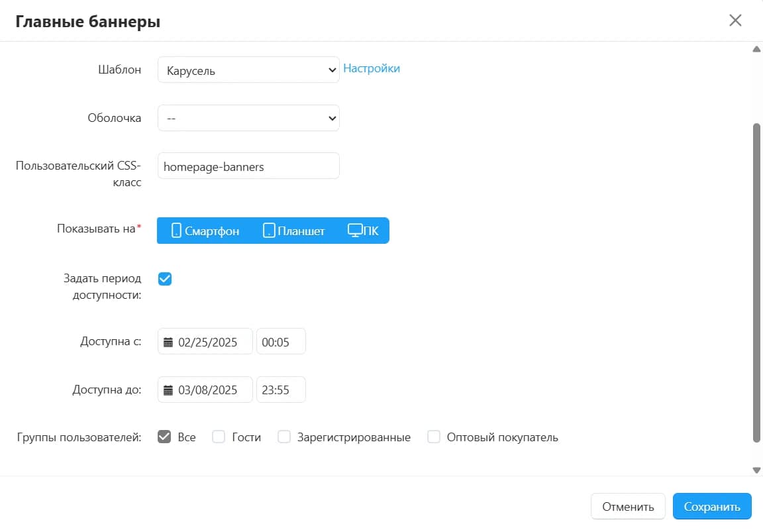The image size is (763, 532).
Task: Click the tablet icon next to Планшет
Action: point(268,231)
